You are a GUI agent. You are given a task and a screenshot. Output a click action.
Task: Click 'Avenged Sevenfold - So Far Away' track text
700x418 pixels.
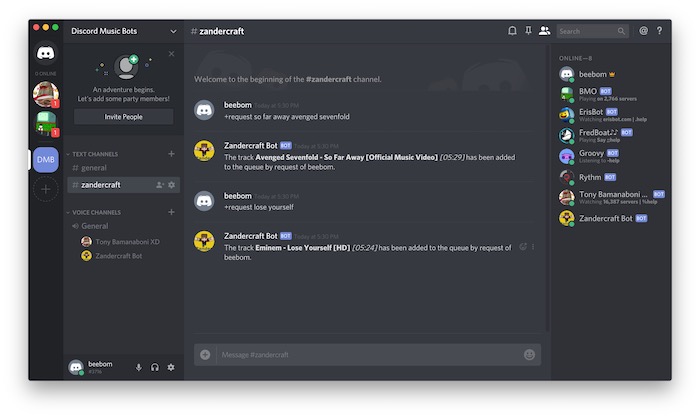(x=346, y=157)
